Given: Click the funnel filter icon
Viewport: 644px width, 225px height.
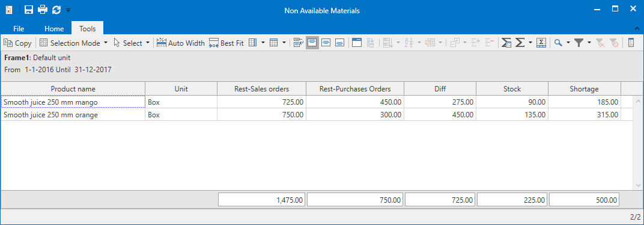Looking at the screenshot, I should tap(579, 43).
